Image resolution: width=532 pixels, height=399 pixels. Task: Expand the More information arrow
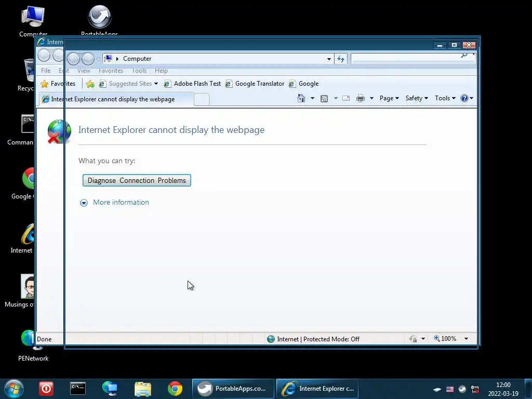[x=84, y=203]
